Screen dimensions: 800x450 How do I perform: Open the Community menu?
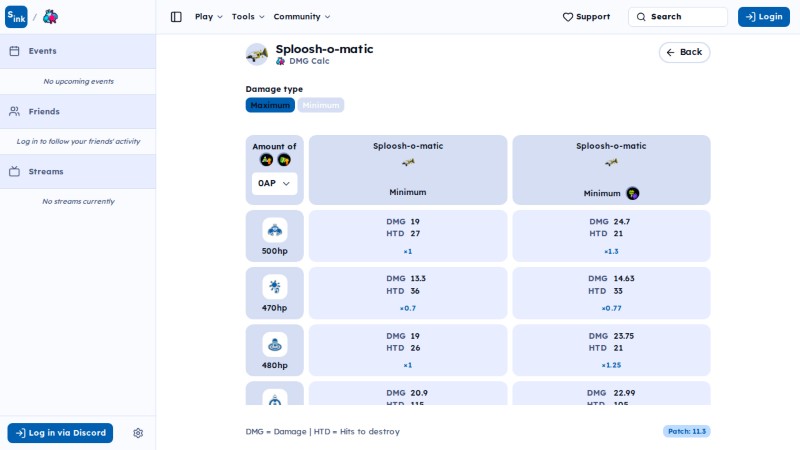point(302,17)
